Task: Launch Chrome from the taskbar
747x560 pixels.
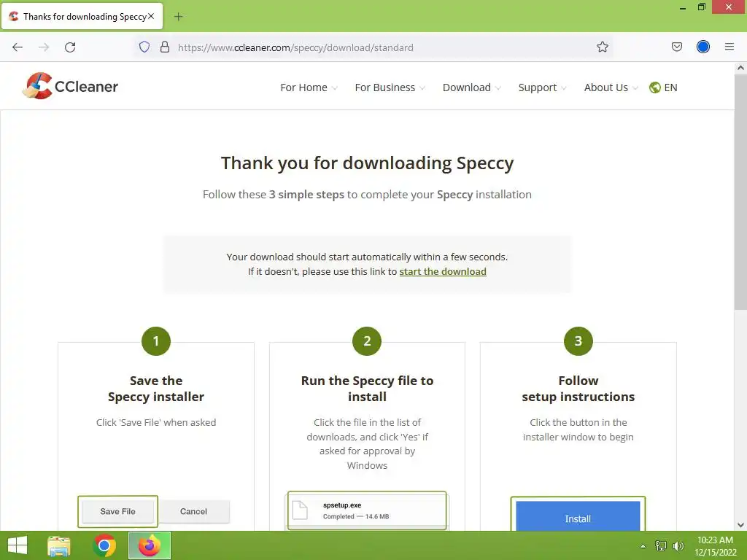Action: tap(104, 545)
